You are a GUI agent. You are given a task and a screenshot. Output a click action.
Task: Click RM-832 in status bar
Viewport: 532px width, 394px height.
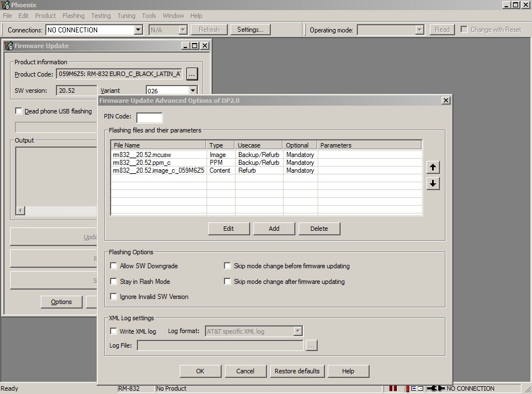point(129,388)
